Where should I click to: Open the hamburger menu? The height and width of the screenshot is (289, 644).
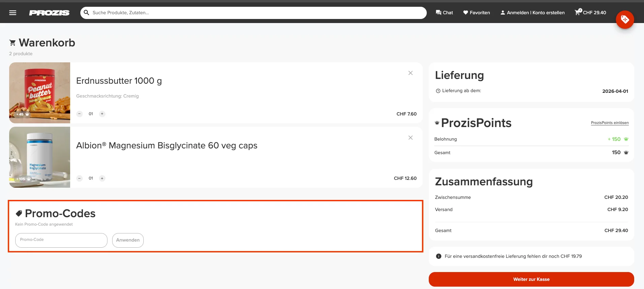click(x=13, y=13)
